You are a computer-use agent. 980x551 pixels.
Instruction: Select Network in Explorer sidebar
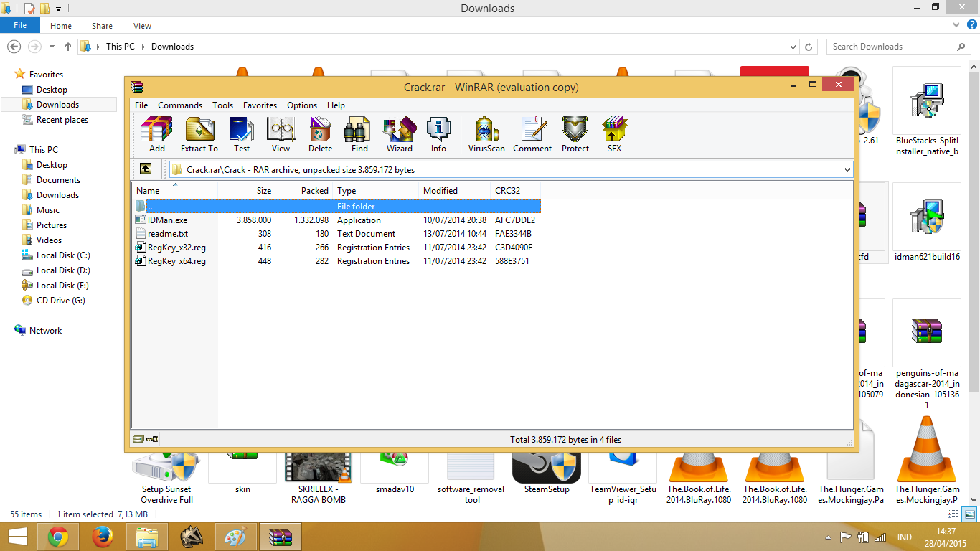[x=45, y=331]
